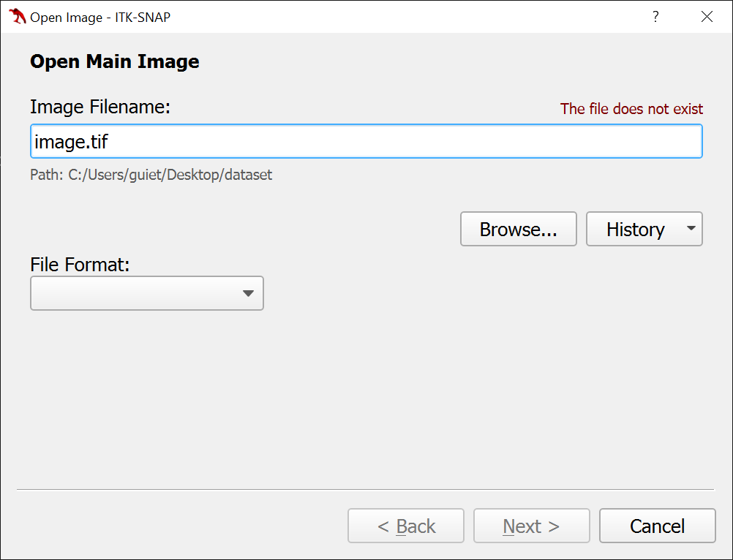Click the Path: C:/Users/guiet/Desktop/dataset text
733x560 pixels.
151,175
